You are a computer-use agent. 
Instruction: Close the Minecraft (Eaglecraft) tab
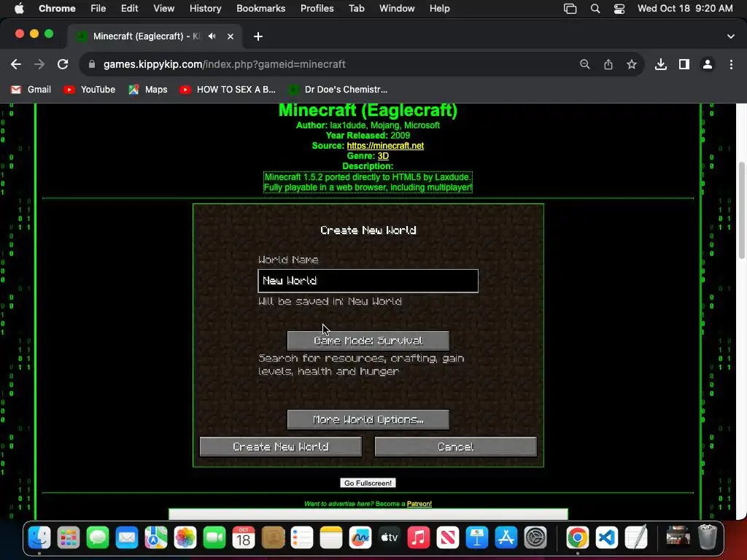[231, 36]
